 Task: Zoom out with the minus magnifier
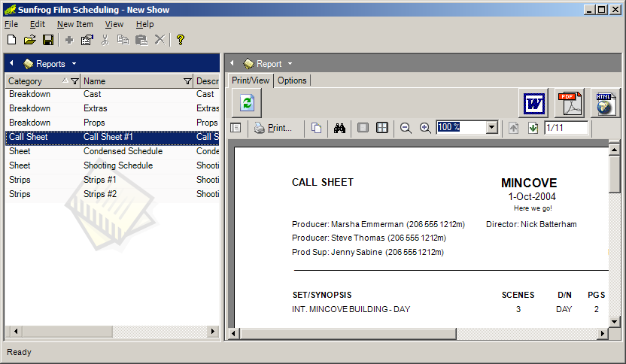[406, 128]
